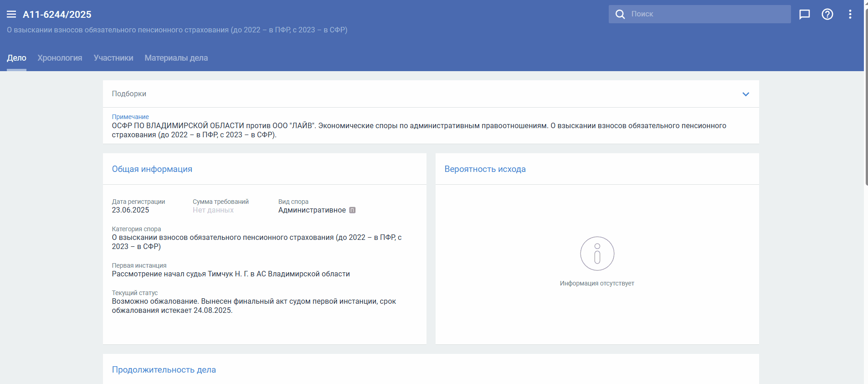The width and height of the screenshot is (868, 384).
Task: Click the Текущий статус label
Action: (x=135, y=293)
